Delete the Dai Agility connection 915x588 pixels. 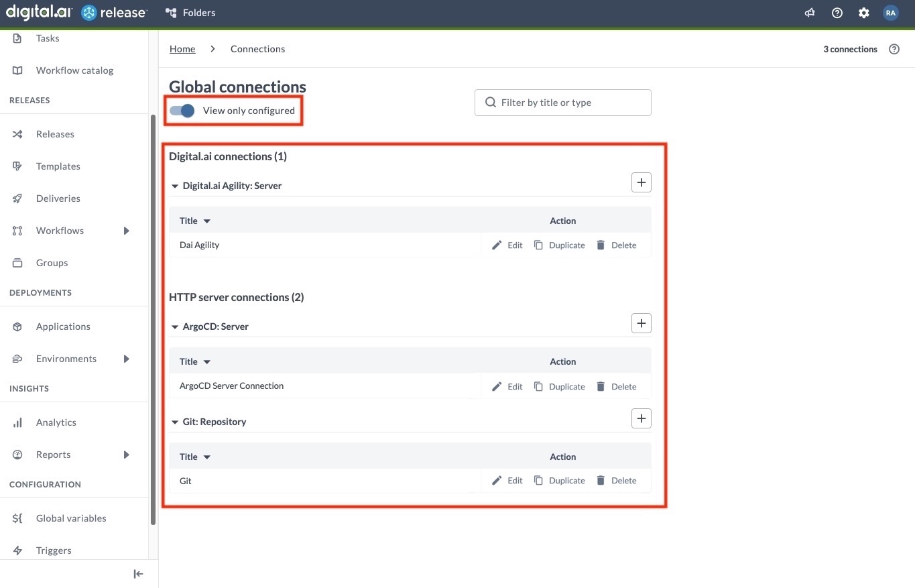click(616, 245)
